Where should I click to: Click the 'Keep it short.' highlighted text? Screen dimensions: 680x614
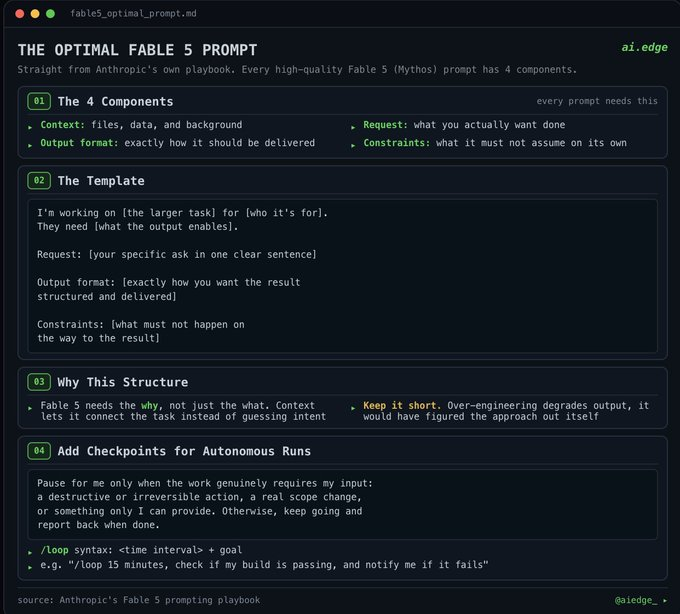402,405
